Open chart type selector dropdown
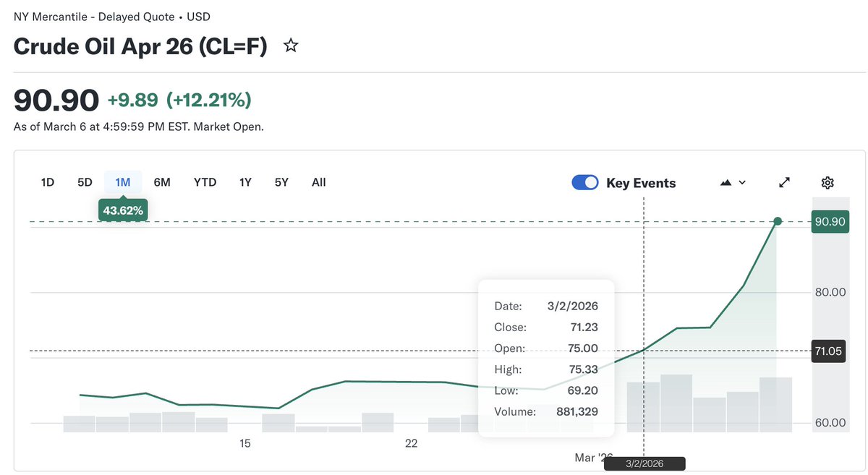Image resolution: width=868 pixels, height=475 pixels. click(x=733, y=182)
